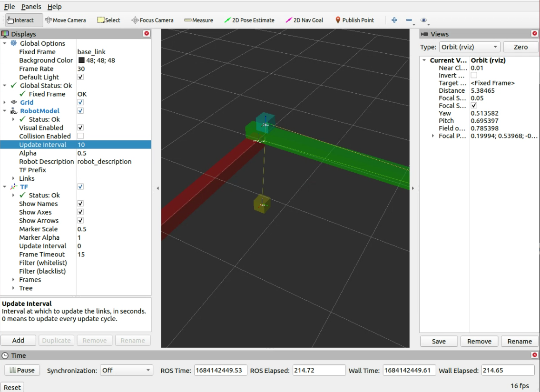Click the Zero view button
Screen dimensions: 540x392
pos(520,47)
